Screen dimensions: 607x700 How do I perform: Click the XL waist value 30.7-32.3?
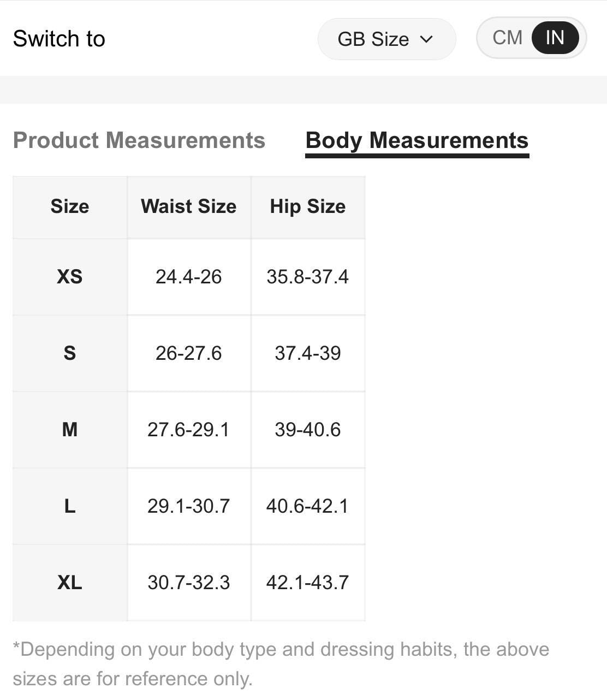pos(188,583)
